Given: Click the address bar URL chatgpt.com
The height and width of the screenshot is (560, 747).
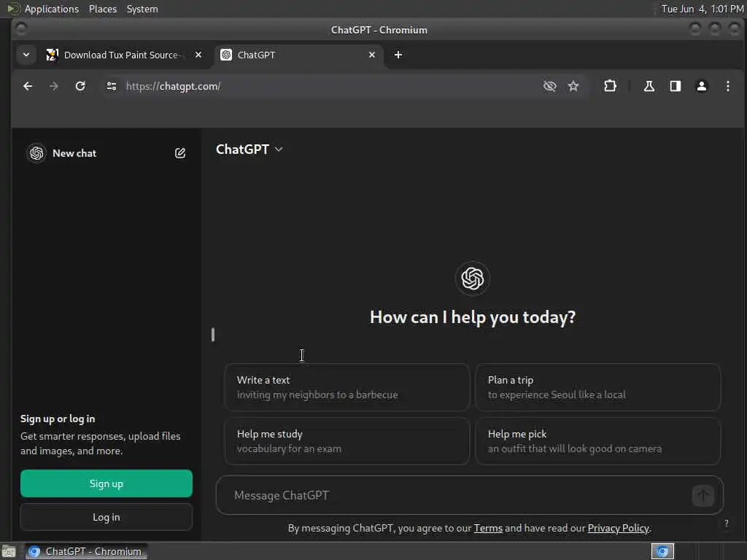Looking at the screenshot, I should (x=173, y=86).
